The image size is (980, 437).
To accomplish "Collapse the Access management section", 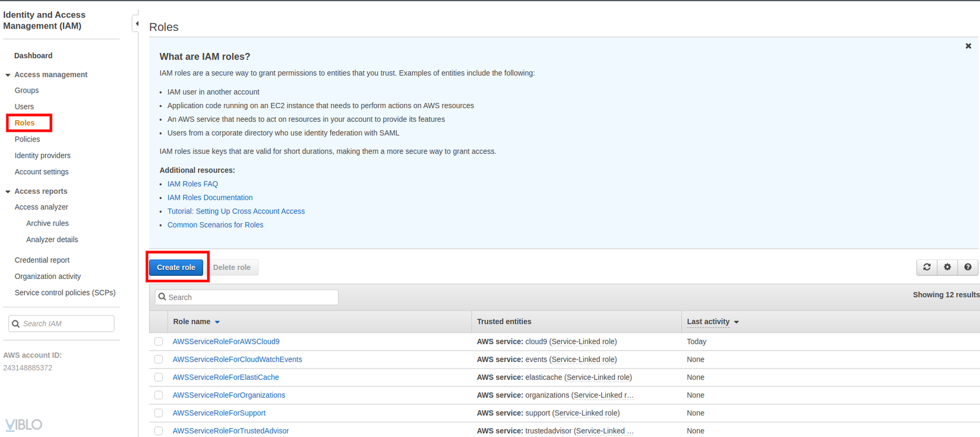I will (8, 75).
